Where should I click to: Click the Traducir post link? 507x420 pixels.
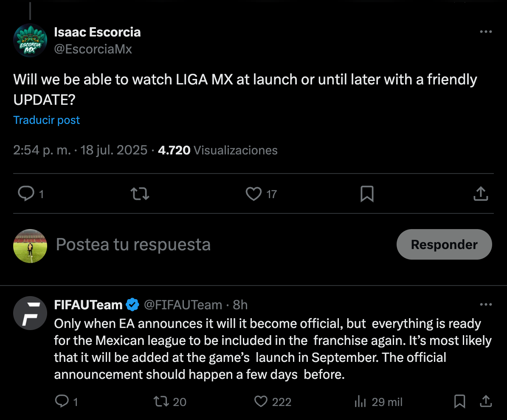pos(46,120)
